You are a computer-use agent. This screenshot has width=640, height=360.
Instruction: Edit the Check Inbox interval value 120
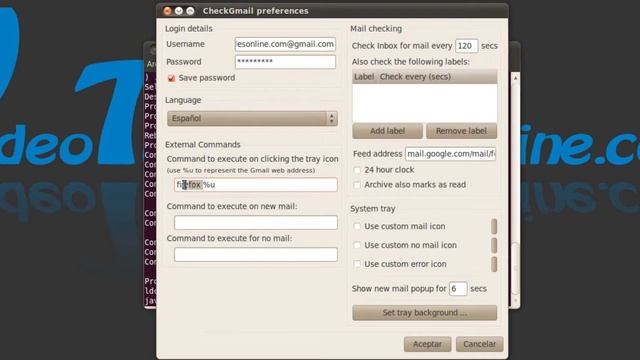point(467,46)
